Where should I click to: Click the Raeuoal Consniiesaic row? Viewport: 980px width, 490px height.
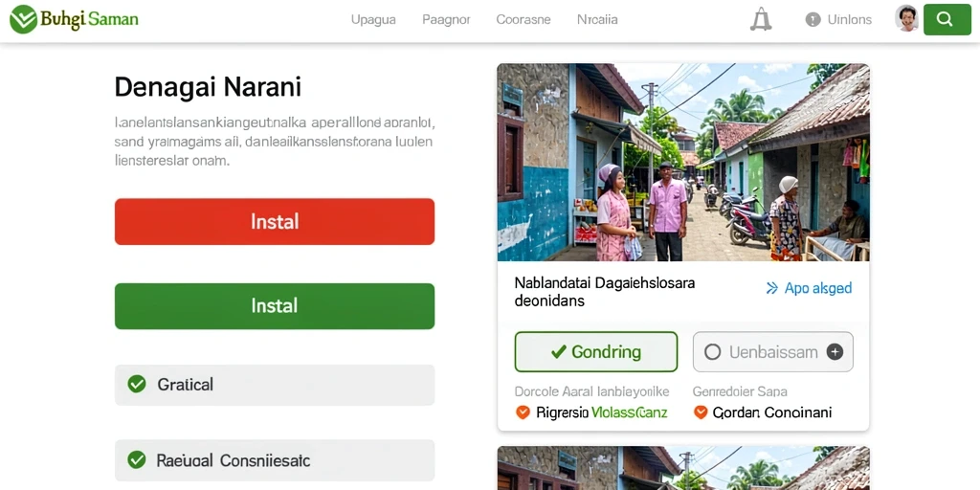coord(275,460)
